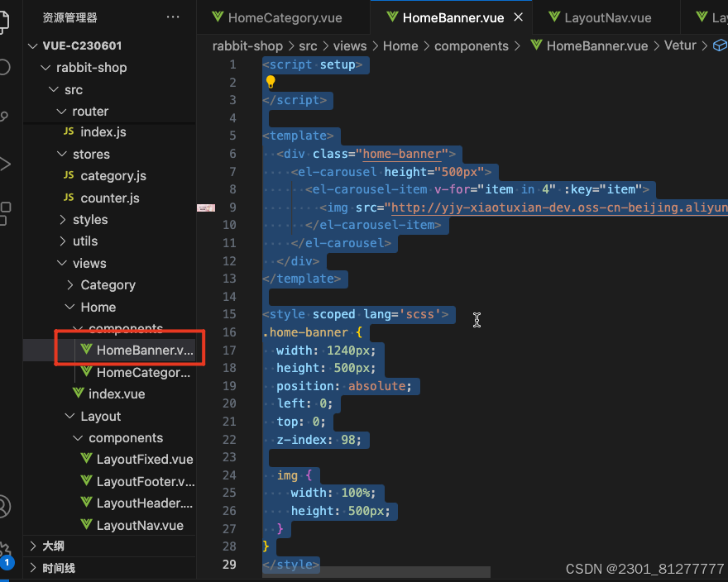
Task: Open index.js in the router folder
Action: (x=103, y=131)
